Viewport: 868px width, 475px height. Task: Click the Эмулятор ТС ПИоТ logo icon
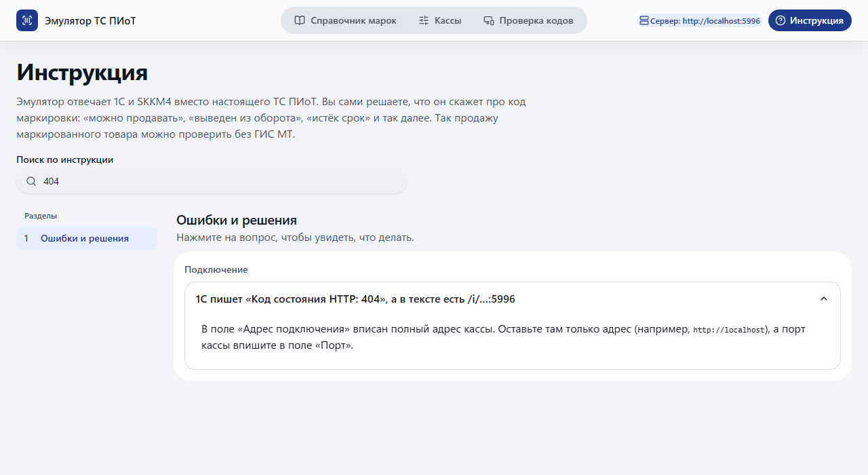27,20
